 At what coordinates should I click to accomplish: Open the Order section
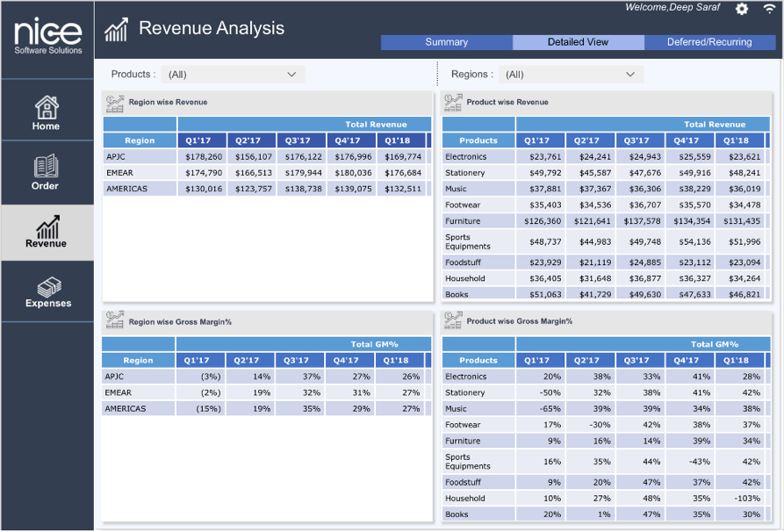pyautogui.click(x=46, y=172)
